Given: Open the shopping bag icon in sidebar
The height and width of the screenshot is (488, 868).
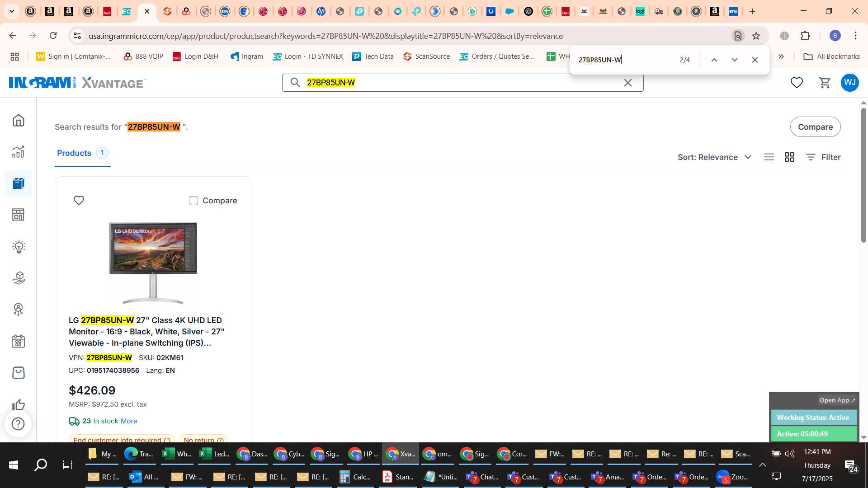Looking at the screenshot, I should [x=18, y=373].
